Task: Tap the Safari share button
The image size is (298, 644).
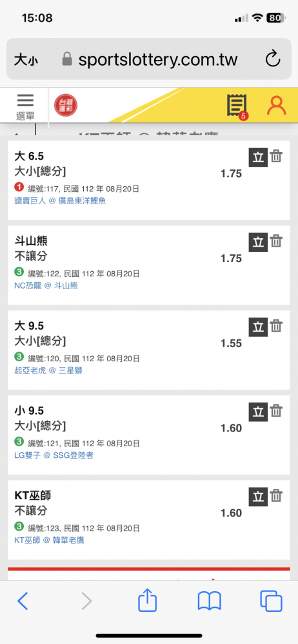Action: (x=147, y=601)
